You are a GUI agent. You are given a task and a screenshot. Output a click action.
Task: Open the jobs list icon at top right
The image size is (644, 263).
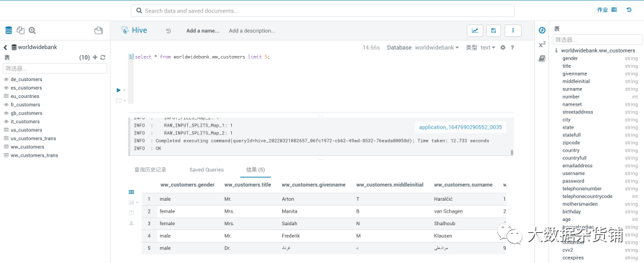614,10
